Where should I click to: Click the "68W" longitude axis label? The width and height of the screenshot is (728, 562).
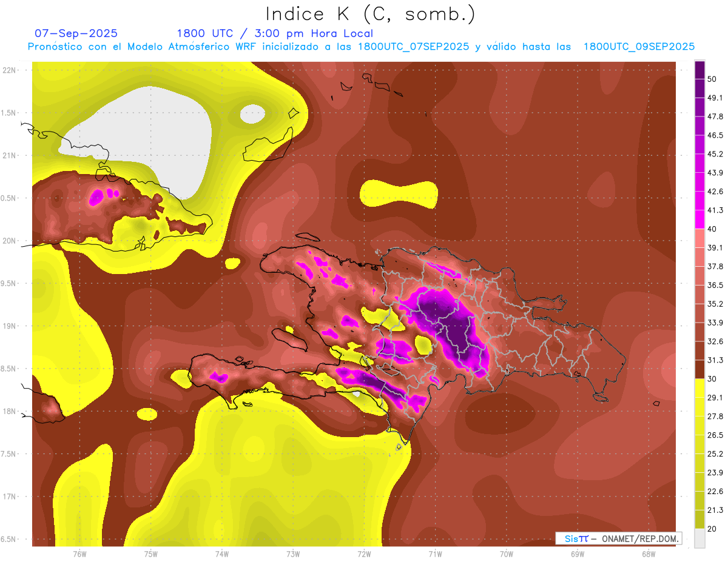(648, 554)
